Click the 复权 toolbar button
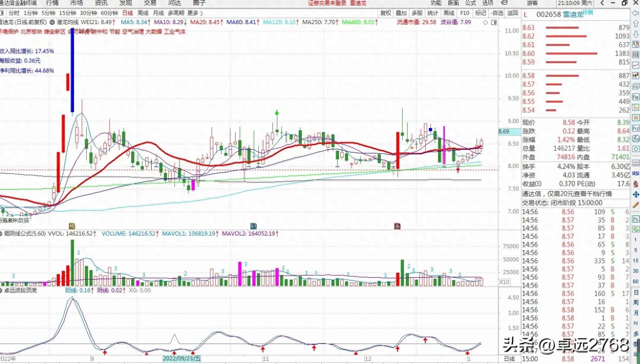Image resolution: width=640 pixels, height=364 pixels. (x=385, y=13)
